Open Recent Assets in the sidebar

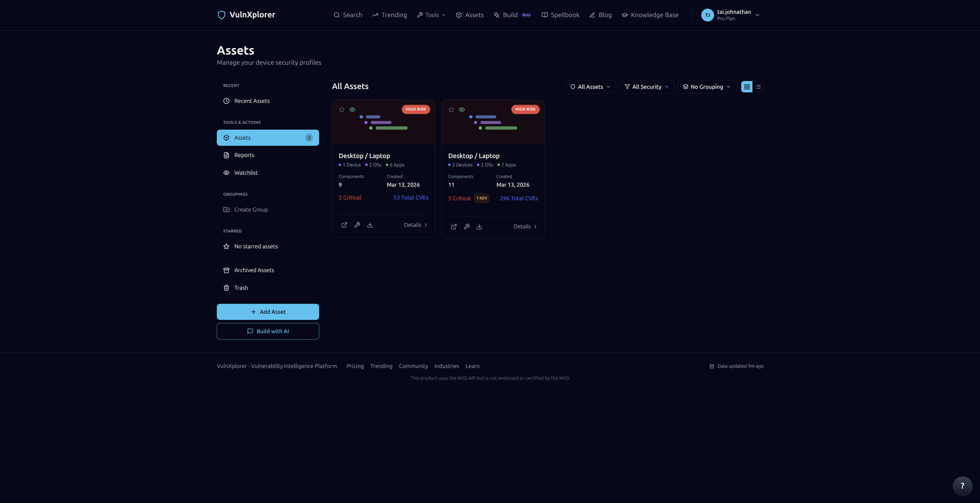click(268, 101)
